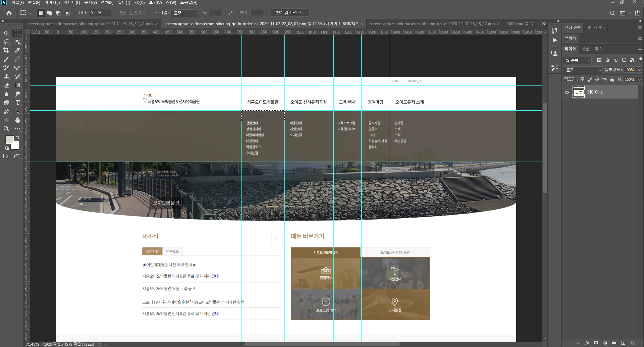Switch to the 1000.png document tab
The width and height of the screenshot is (644, 347).
521,24
